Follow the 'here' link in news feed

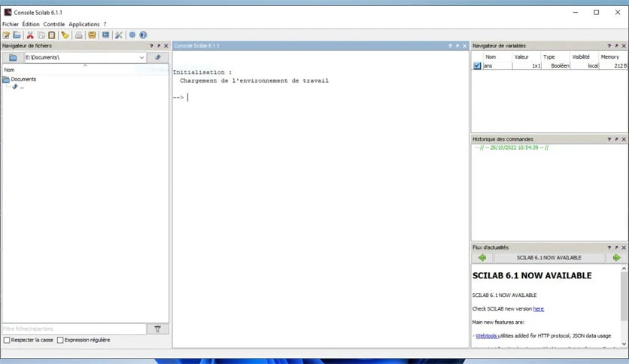(x=539, y=309)
